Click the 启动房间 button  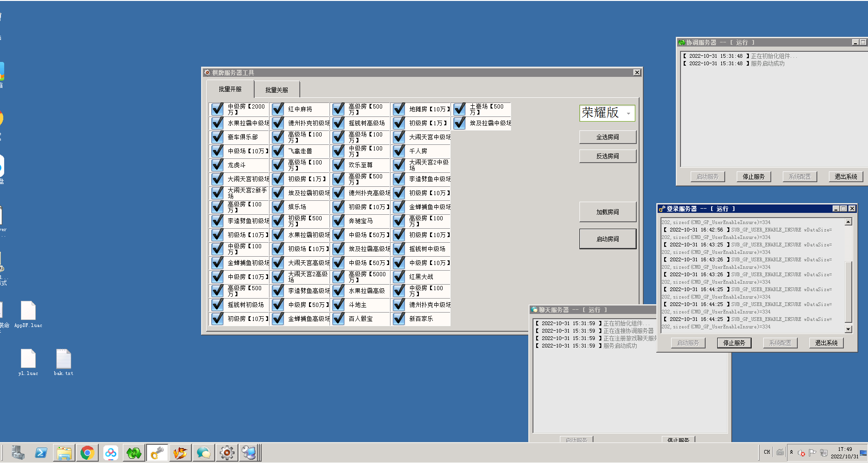coord(607,239)
